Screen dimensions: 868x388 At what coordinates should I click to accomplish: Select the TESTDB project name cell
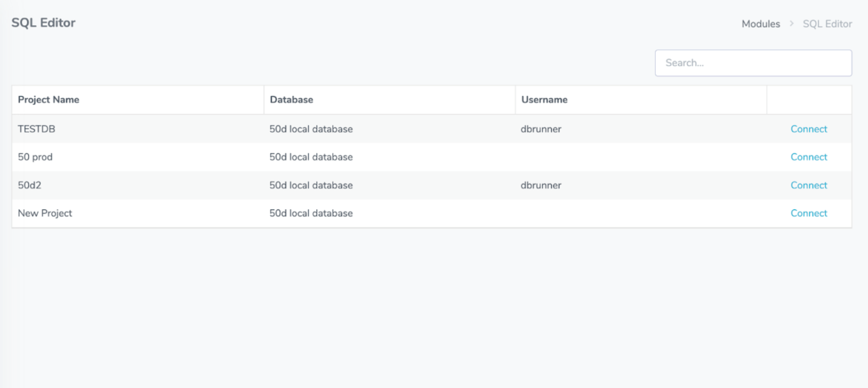37,129
